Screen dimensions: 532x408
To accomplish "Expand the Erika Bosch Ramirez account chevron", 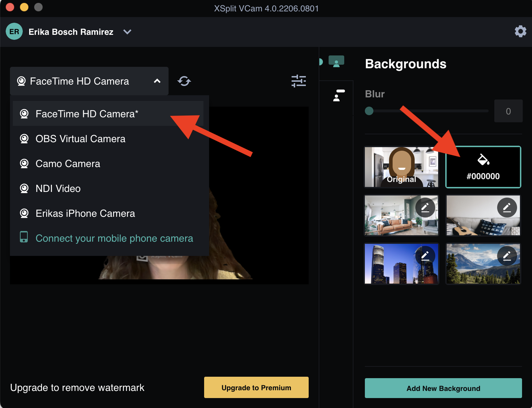I will (x=127, y=32).
